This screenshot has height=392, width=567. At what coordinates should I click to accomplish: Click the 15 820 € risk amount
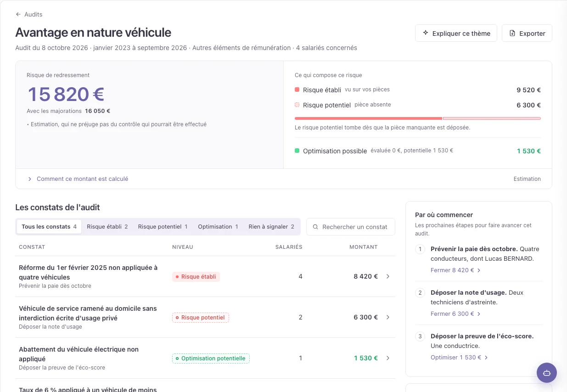(x=66, y=94)
